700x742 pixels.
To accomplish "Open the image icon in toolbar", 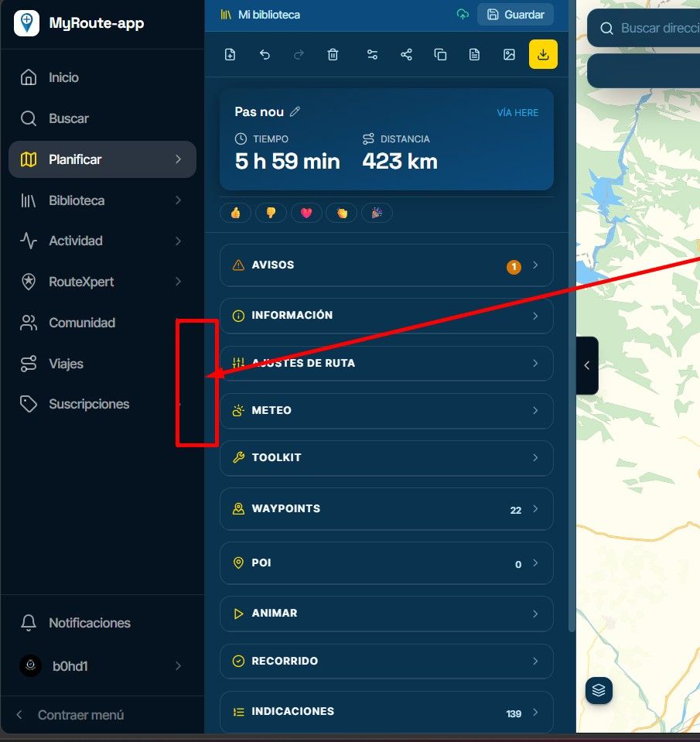I will tap(509, 54).
